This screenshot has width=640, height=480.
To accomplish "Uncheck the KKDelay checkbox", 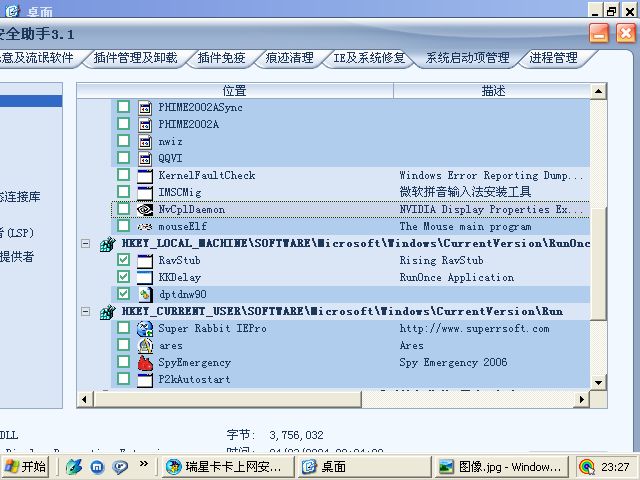I will (123, 277).
